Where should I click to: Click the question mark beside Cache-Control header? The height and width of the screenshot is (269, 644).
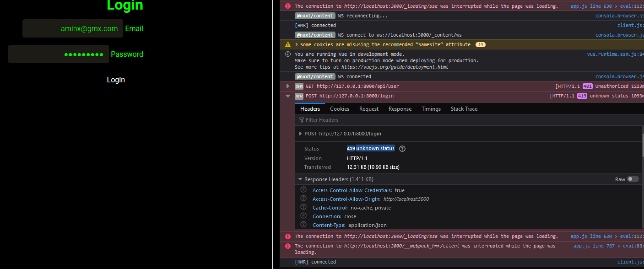point(303,207)
